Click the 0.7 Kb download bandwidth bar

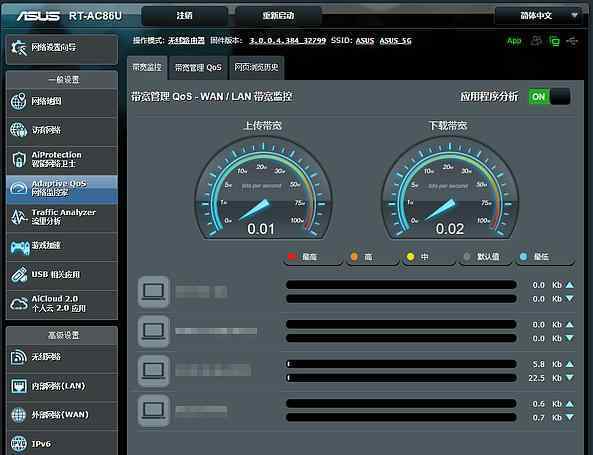click(402, 418)
